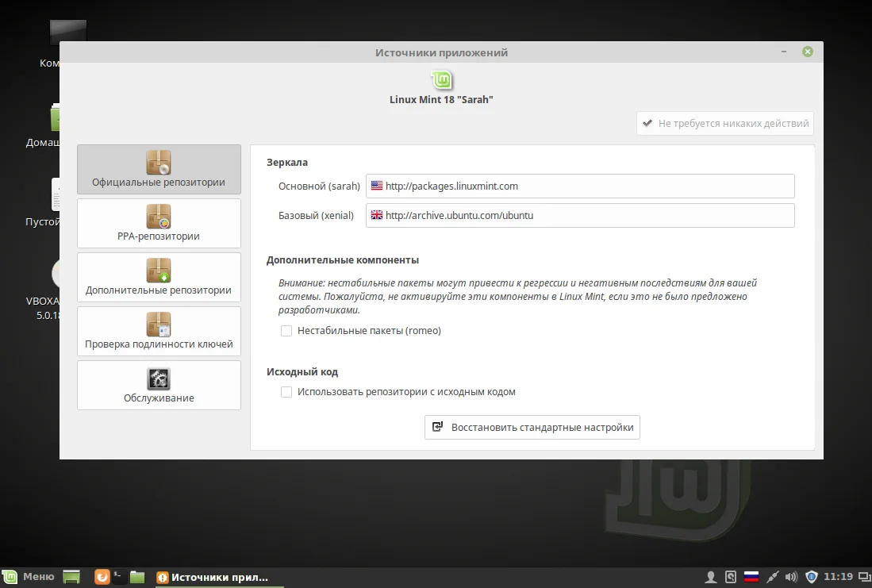This screenshot has width=872, height=588.
Task: Click Восстановить стандартные настройки button
Action: 532,427
